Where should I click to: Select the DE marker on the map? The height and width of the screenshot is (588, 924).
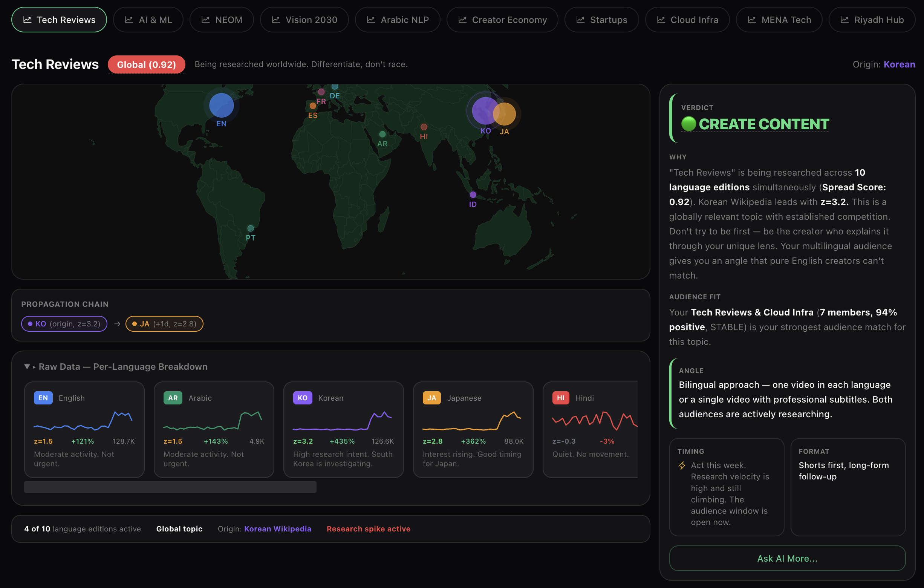(335, 87)
